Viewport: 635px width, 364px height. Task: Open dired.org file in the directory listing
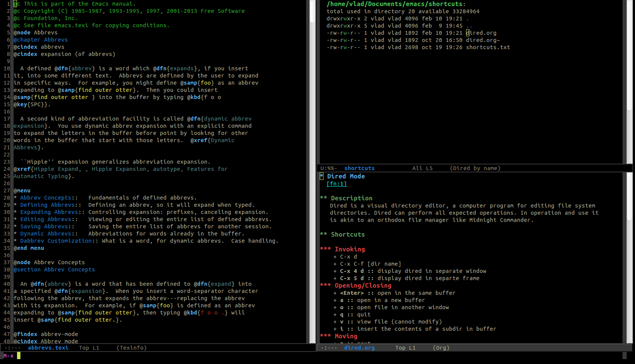click(481, 33)
